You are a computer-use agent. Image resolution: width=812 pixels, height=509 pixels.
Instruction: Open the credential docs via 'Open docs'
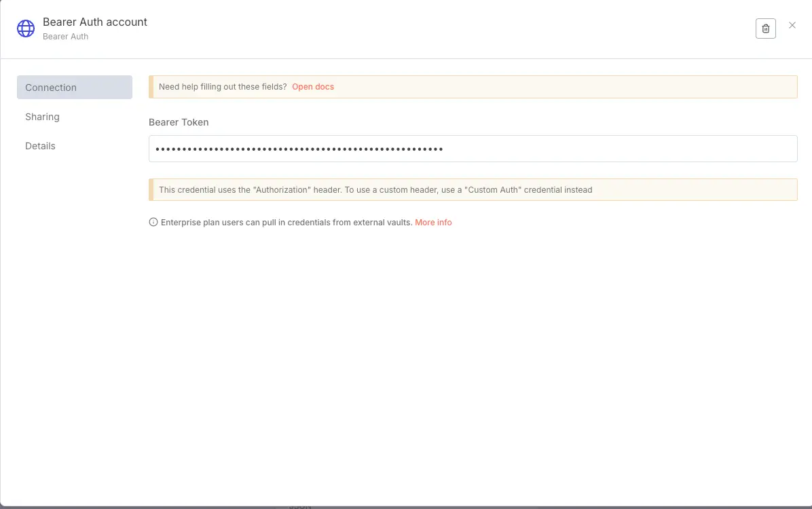coord(313,86)
